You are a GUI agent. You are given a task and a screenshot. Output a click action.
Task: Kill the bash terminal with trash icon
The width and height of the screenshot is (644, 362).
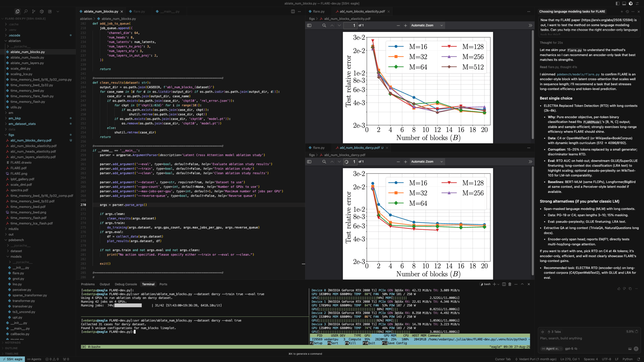510,284
